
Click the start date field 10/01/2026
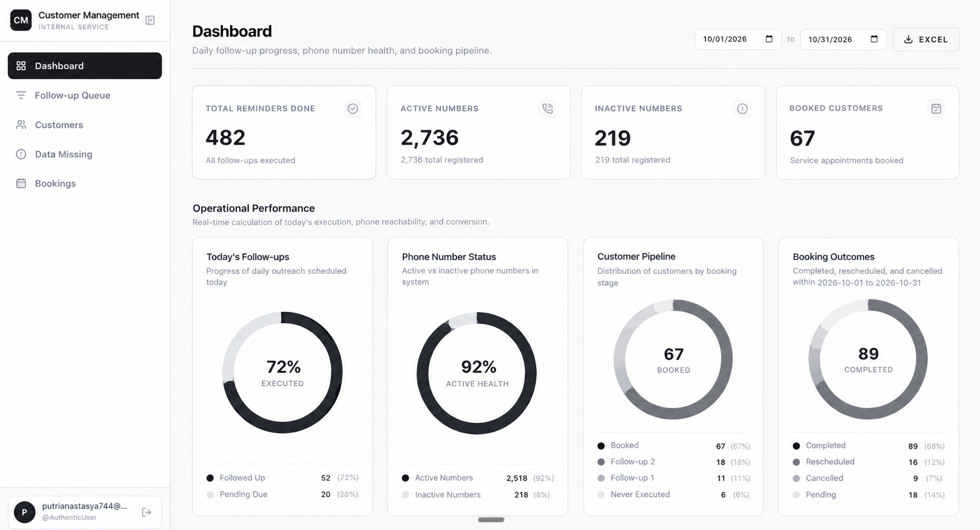[737, 39]
